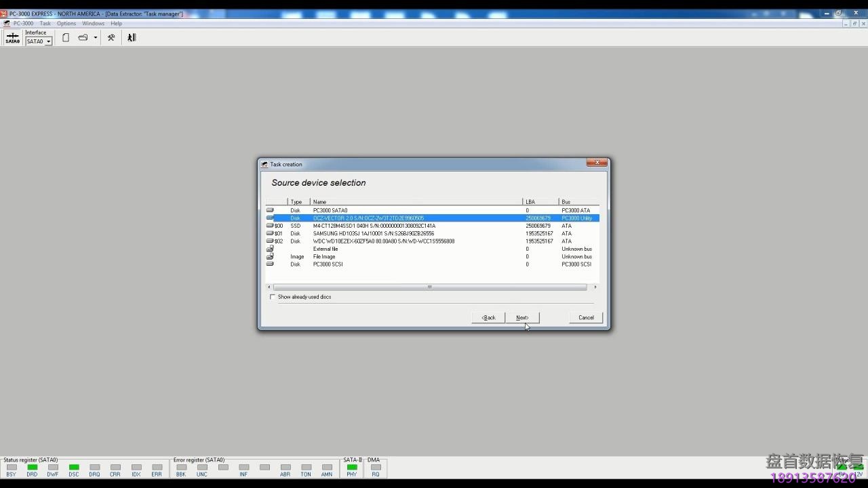Click the blank page toolbar icon
The height and width of the screenshot is (488, 868).
66,38
